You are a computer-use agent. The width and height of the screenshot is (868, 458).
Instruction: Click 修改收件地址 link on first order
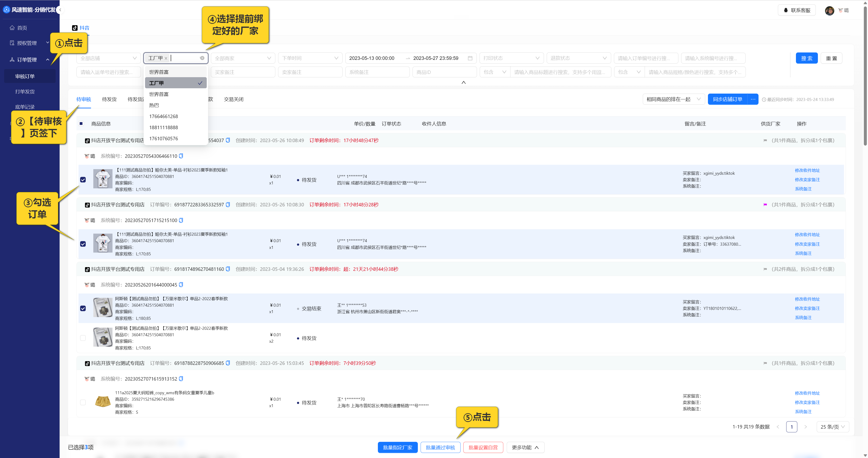coord(807,170)
